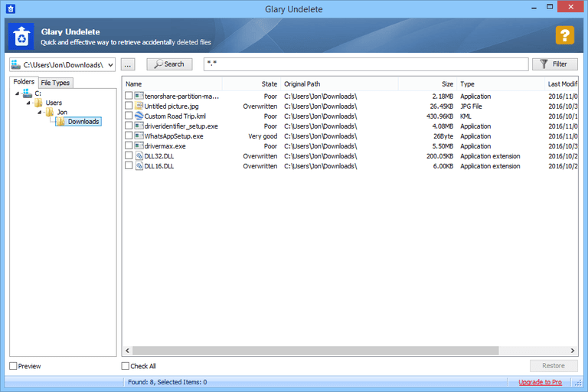Switch to the File Types tab
588x392 pixels.
[x=55, y=83]
